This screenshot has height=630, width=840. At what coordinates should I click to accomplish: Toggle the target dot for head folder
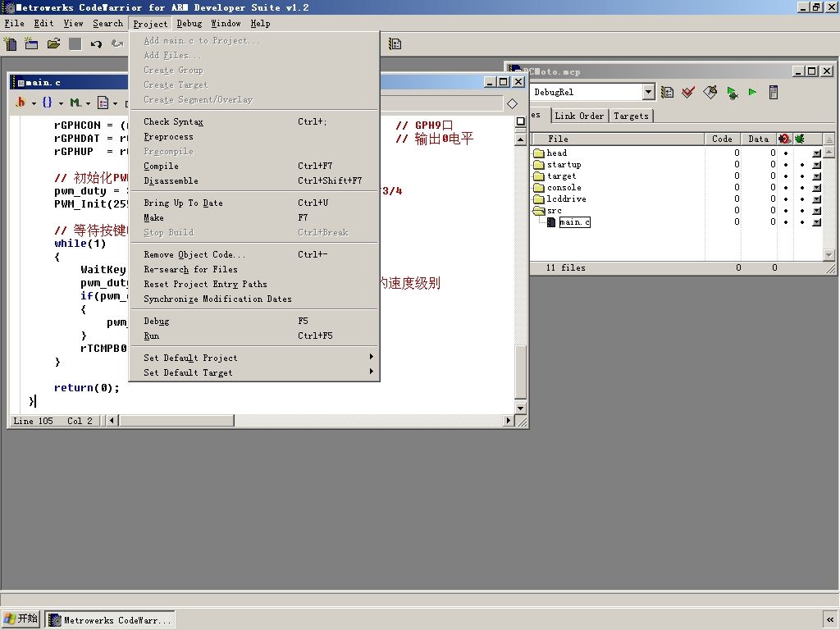point(786,153)
